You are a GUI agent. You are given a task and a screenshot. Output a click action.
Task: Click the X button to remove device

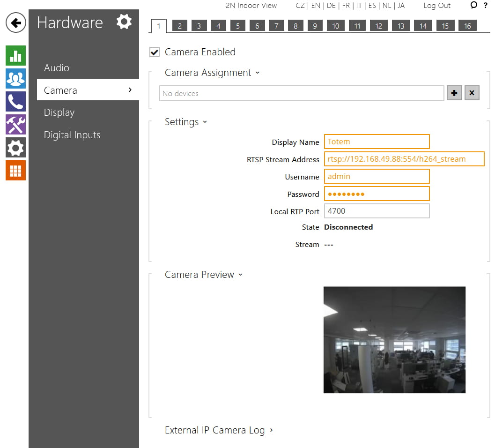point(472,93)
